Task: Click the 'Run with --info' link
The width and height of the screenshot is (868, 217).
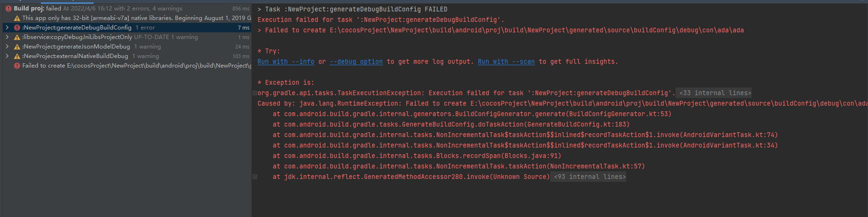Action: [286, 62]
